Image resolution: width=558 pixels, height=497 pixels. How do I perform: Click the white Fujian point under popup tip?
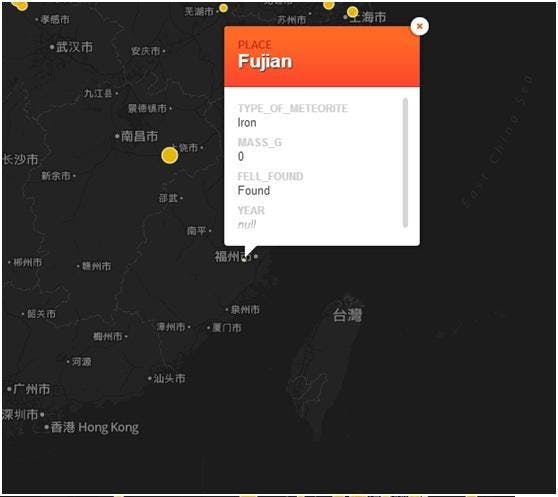click(x=244, y=260)
